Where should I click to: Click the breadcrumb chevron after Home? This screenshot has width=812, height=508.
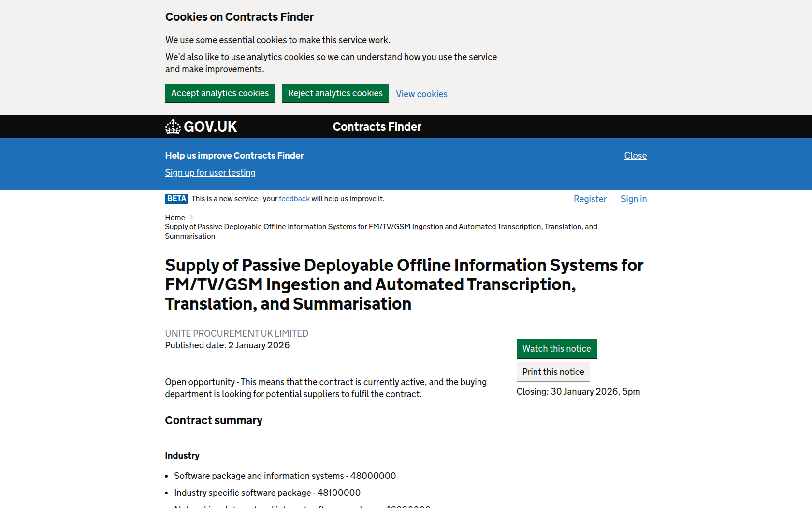191,217
